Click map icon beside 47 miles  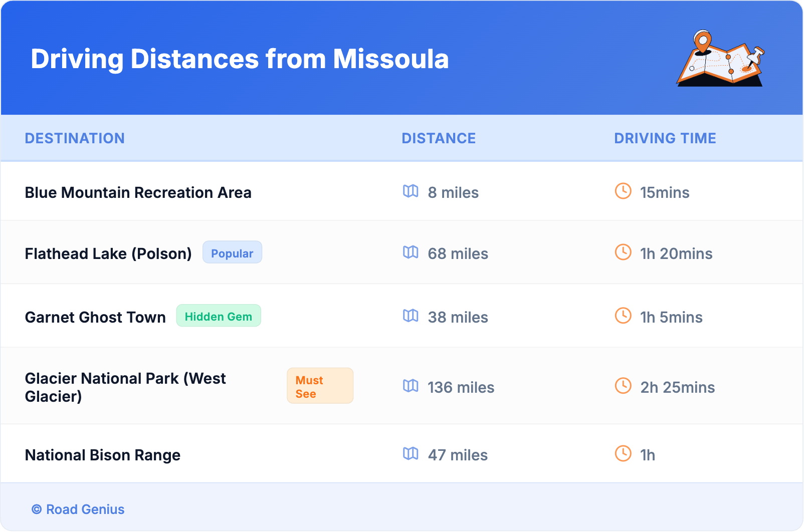[411, 453]
